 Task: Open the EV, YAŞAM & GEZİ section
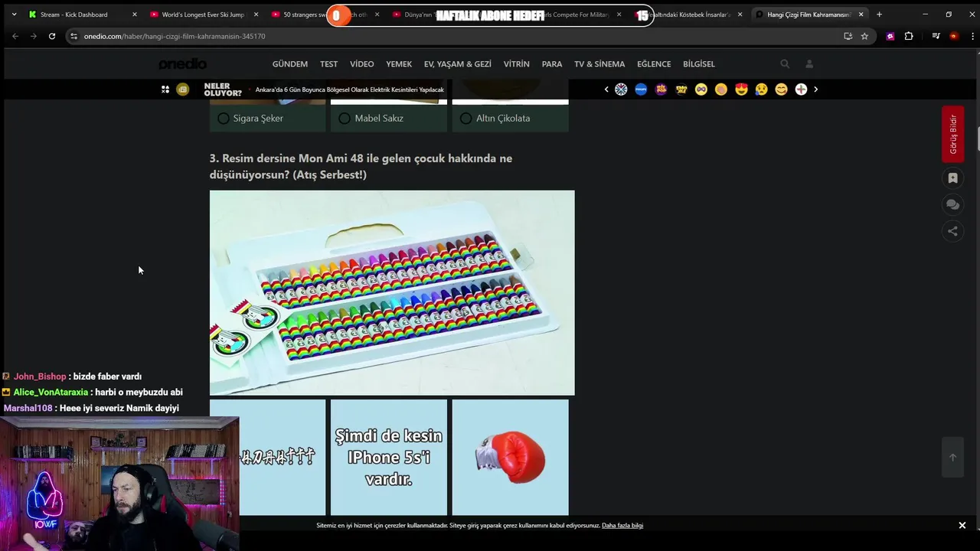click(458, 64)
